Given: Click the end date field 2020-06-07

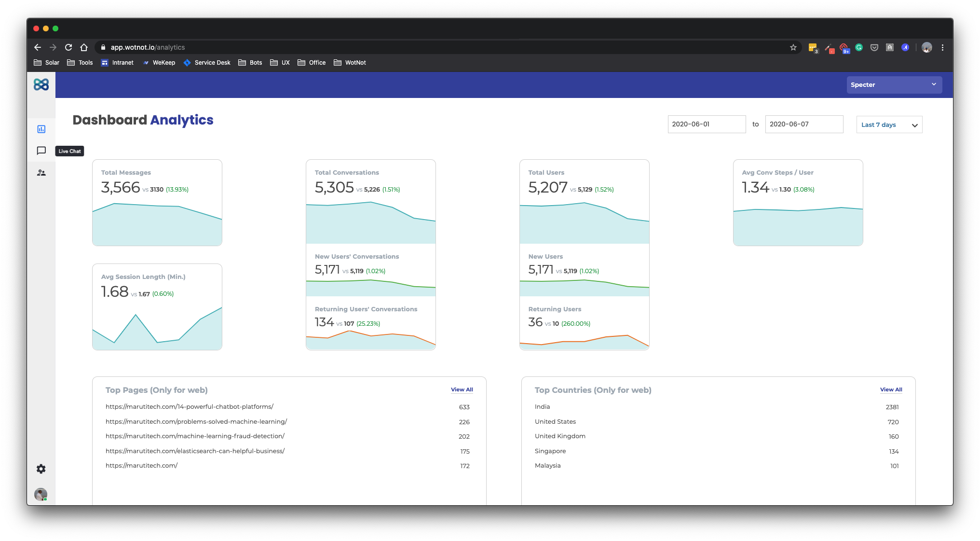Looking at the screenshot, I should pos(803,125).
